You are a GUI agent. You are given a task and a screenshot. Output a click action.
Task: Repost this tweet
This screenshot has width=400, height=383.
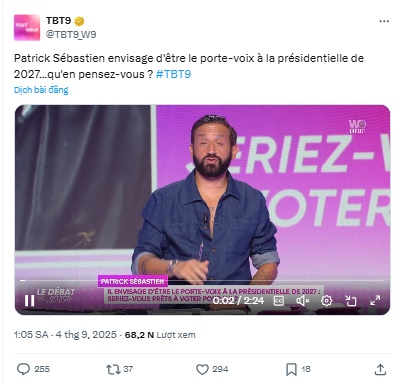112,369
